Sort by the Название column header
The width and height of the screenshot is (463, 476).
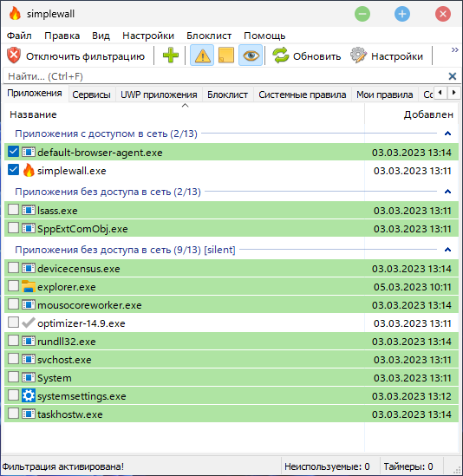pyautogui.click(x=185, y=114)
